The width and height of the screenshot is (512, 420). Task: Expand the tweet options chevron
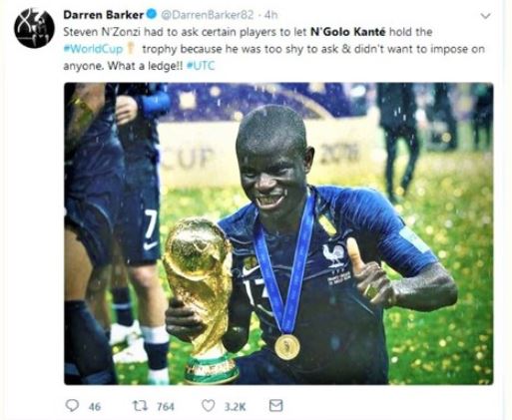click(x=486, y=16)
